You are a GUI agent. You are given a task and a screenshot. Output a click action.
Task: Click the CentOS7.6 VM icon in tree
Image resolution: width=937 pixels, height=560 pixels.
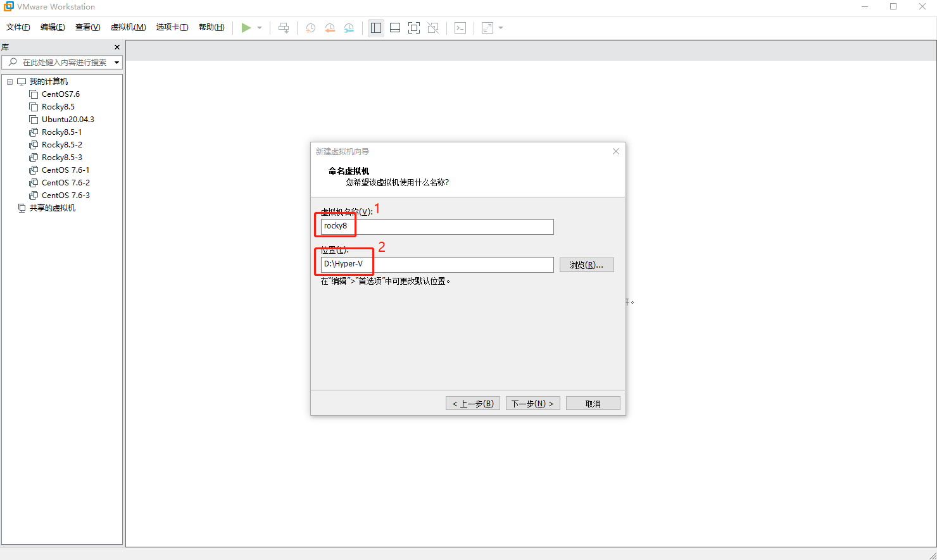coord(34,94)
